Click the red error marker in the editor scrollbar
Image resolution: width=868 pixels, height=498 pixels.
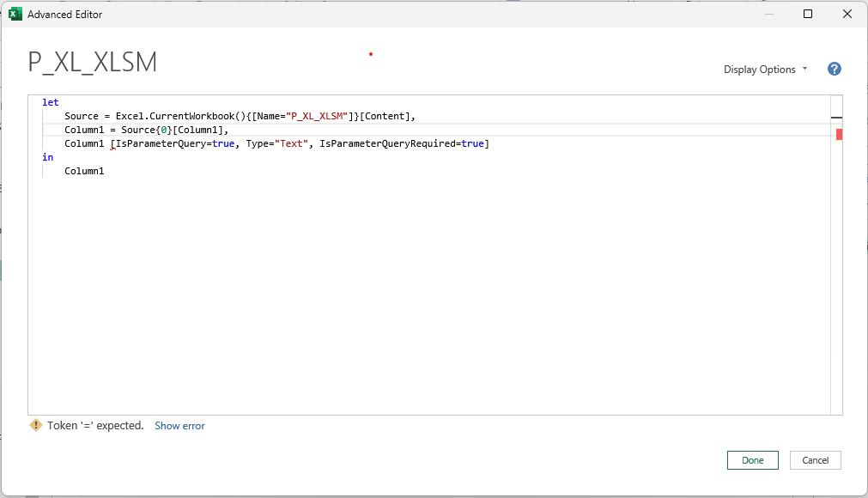(x=839, y=134)
